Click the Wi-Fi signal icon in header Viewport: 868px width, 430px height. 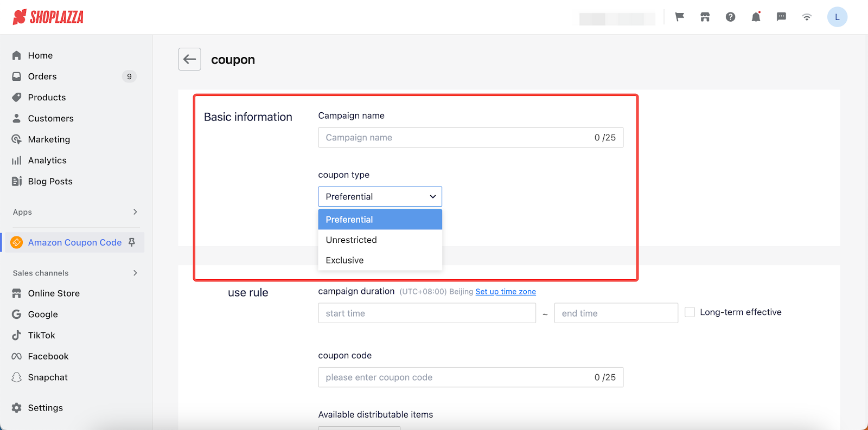click(x=807, y=17)
